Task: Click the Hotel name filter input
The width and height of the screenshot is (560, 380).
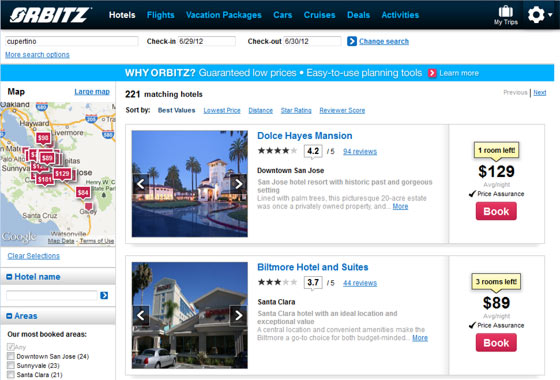Action: (52, 295)
